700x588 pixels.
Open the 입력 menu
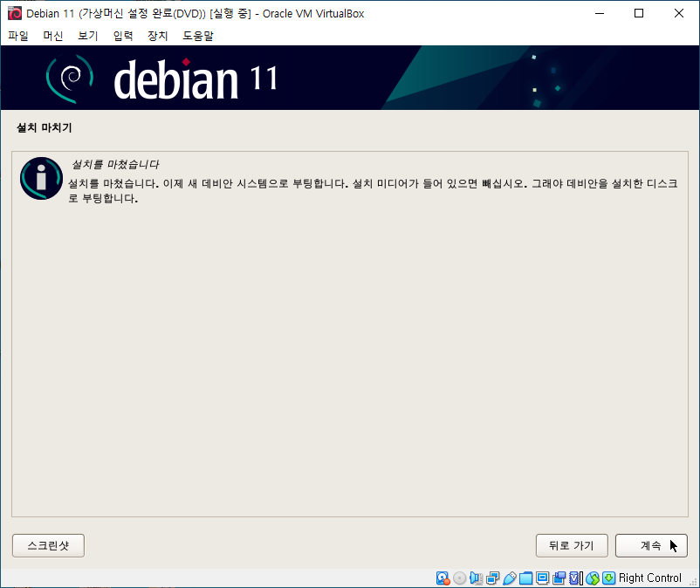coord(123,36)
